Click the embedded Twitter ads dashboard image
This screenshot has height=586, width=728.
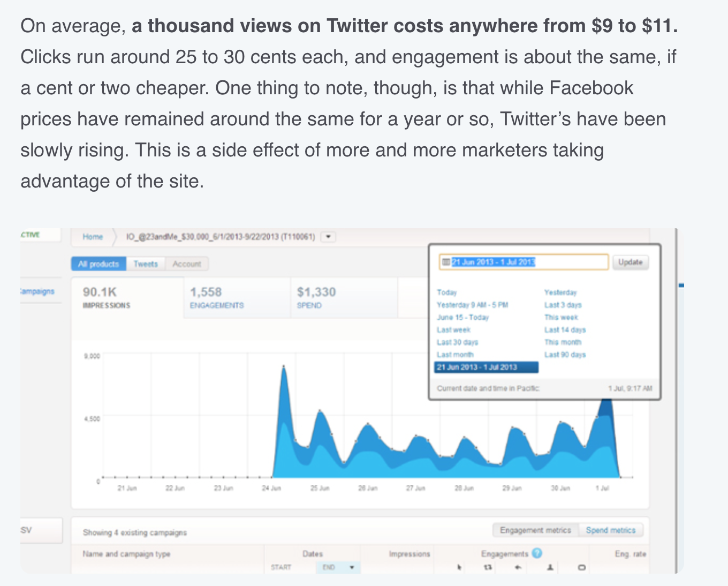[x=352, y=400]
